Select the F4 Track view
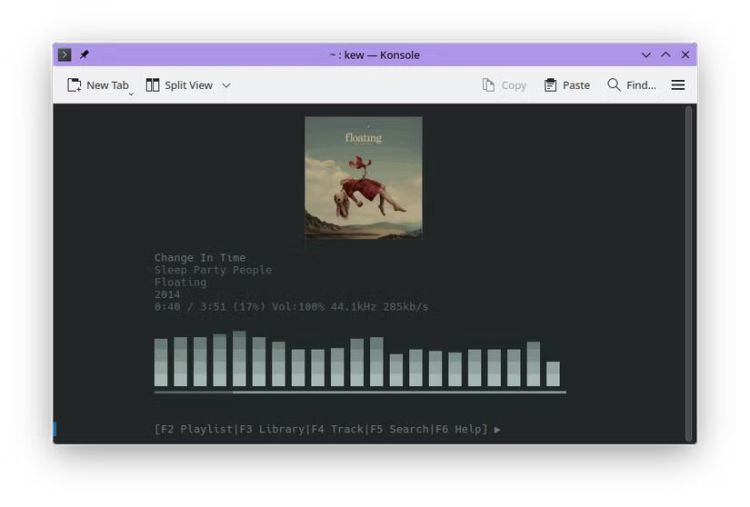750x507 pixels. (x=337, y=429)
